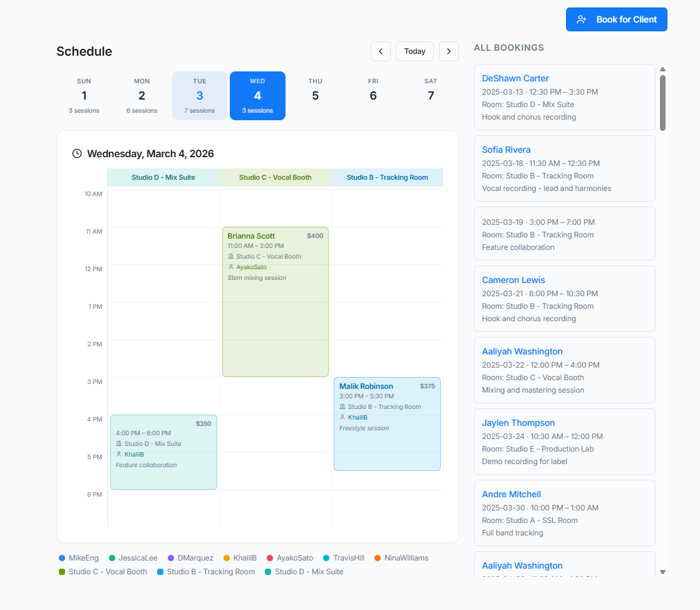Screen dimensions: 700x610
Task: Click the AyakoSato red legend dot
Action: pos(270,558)
